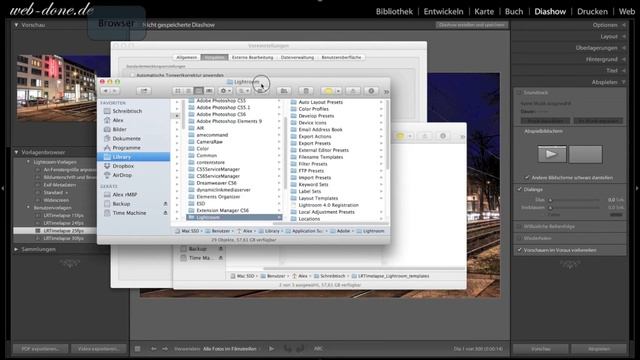Collapse the Vorlagenbrowser panel
This screenshot has width=640, height=360.
(x=16, y=152)
